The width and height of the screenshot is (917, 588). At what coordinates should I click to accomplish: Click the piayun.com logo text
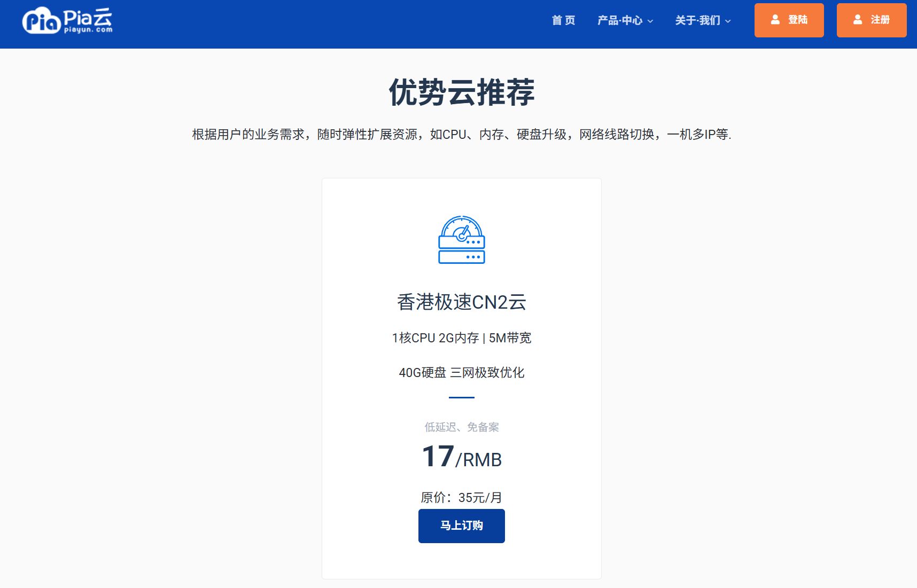coord(88,30)
